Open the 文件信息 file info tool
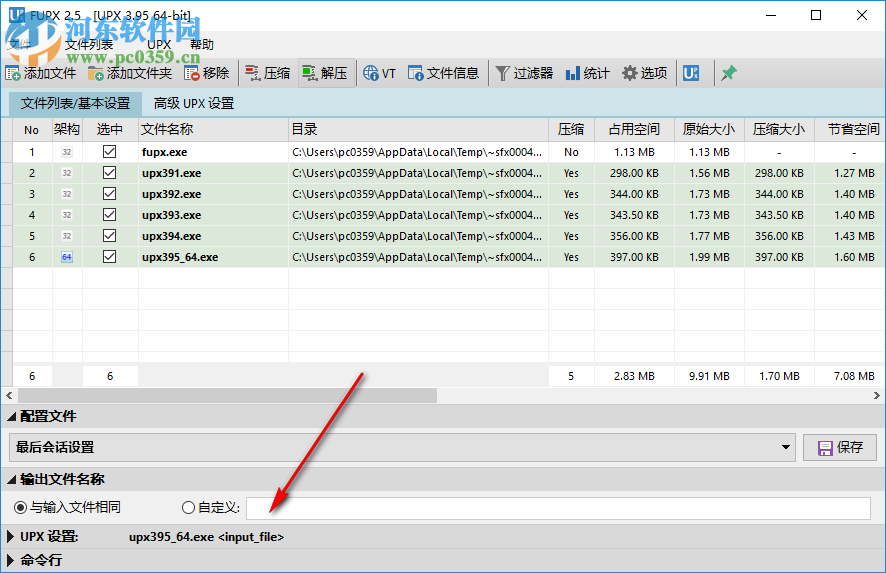Screen dimensions: 886x573 [x=444, y=73]
